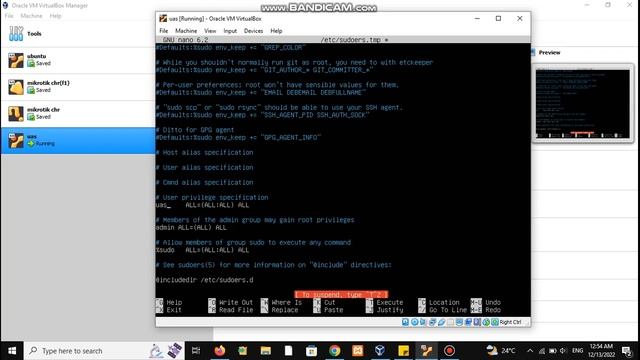Click the VirtualBox icon in uas window title
This screenshot has height=360, width=640.
pyautogui.click(x=163, y=18)
